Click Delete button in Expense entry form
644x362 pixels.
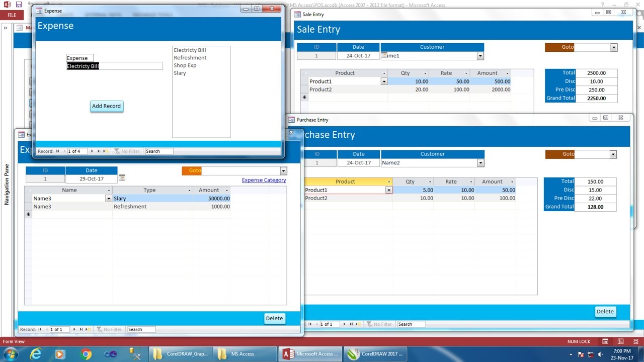click(x=274, y=318)
